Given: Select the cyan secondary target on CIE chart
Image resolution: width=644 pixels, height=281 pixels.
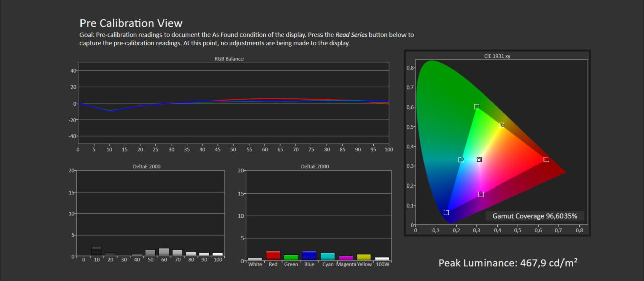Looking at the screenshot, I should [461, 160].
